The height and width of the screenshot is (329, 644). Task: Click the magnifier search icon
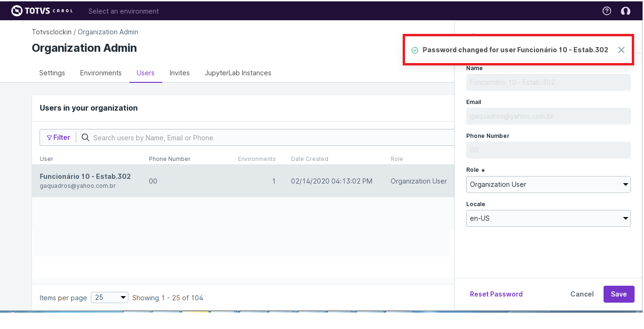point(86,137)
